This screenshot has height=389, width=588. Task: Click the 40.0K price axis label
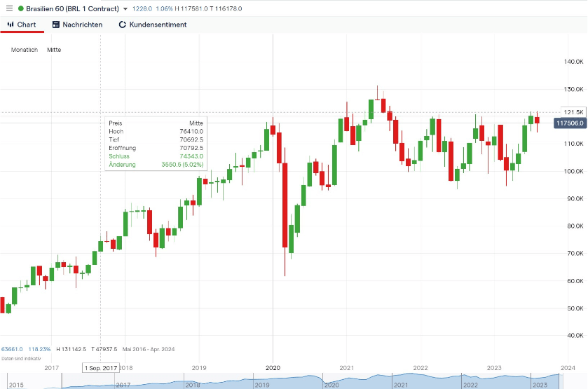coord(575,335)
